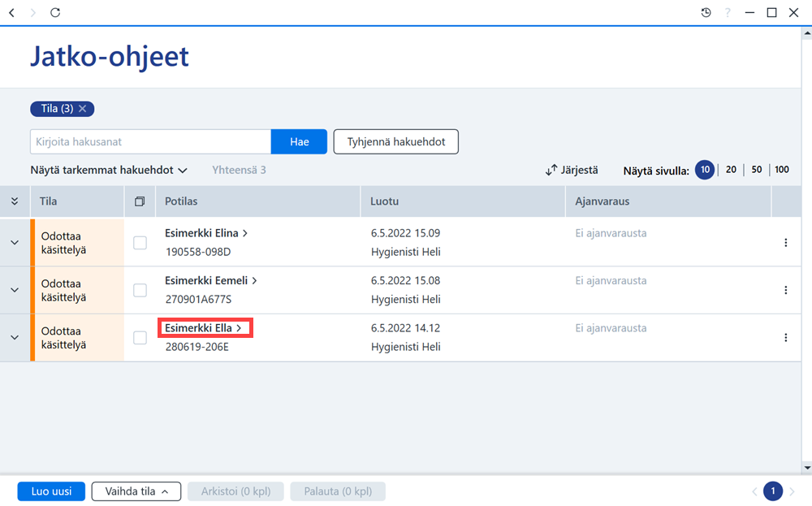Tick the checkbox for Esimerkki Elina
Image resolution: width=812 pixels, height=506 pixels.
pos(140,242)
